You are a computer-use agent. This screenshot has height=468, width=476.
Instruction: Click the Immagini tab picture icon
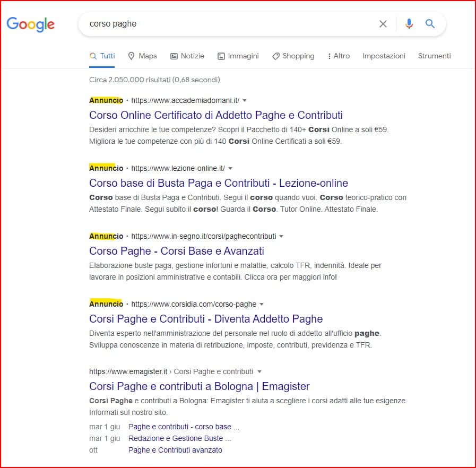coord(221,56)
